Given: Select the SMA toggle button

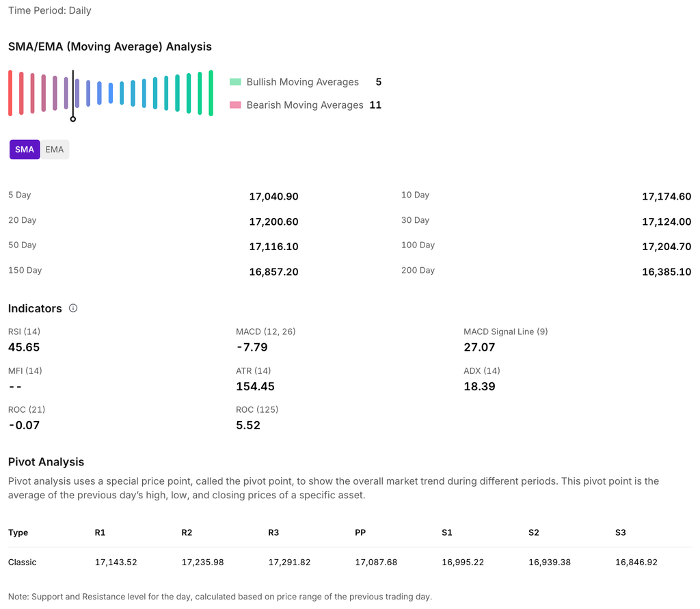Looking at the screenshot, I should [x=25, y=150].
